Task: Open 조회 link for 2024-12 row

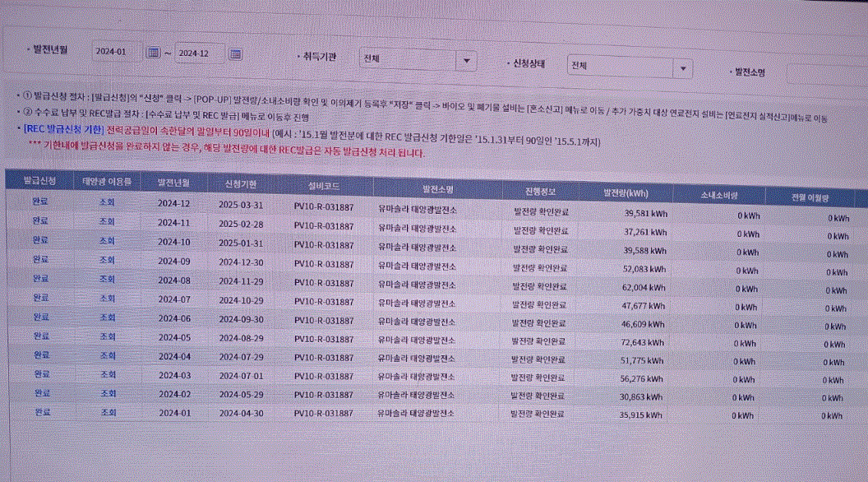Action: [x=107, y=202]
